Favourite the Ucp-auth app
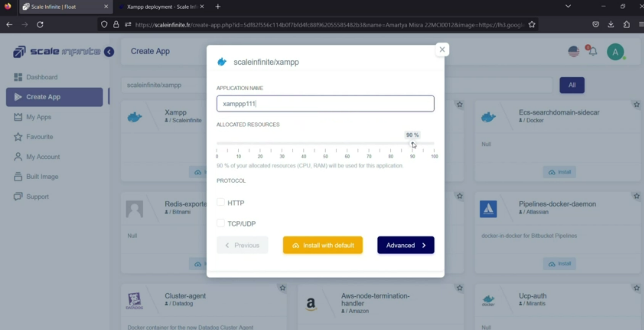Viewport: 644px width, 330px height. pyautogui.click(x=636, y=288)
